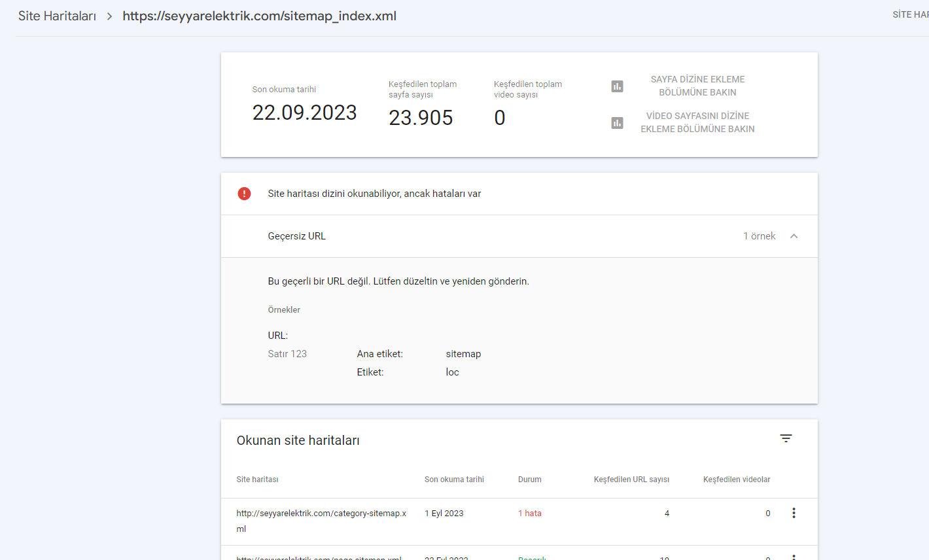Image resolution: width=929 pixels, height=560 pixels.
Task: Select the Satır 123 example entry
Action: pos(287,354)
